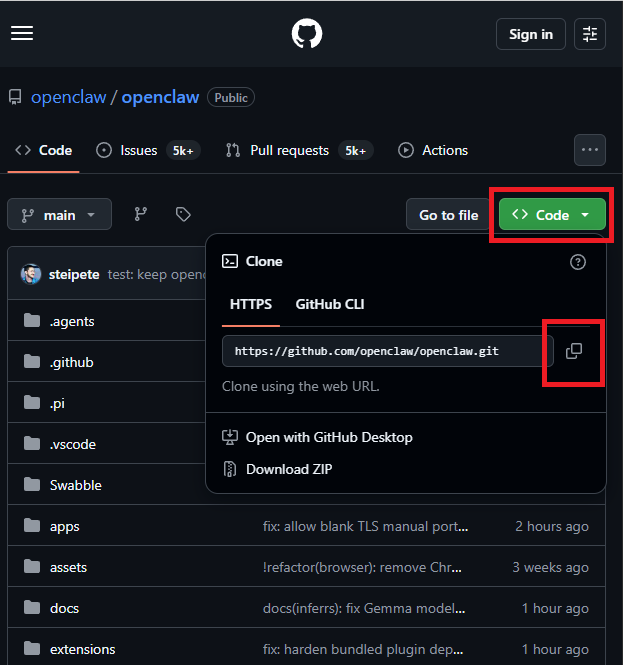
Task: View branches via the branch icon
Action: (141, 214)
